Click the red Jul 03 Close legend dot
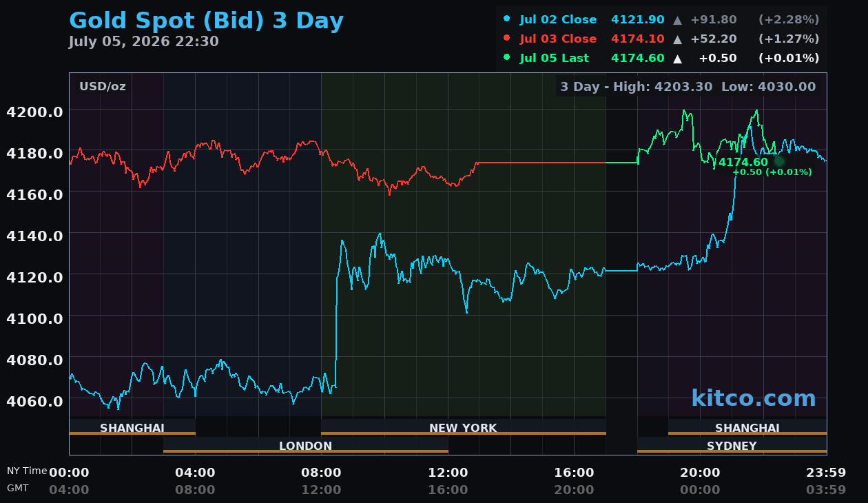The image size is (868, 503). (x=507, y=39)
